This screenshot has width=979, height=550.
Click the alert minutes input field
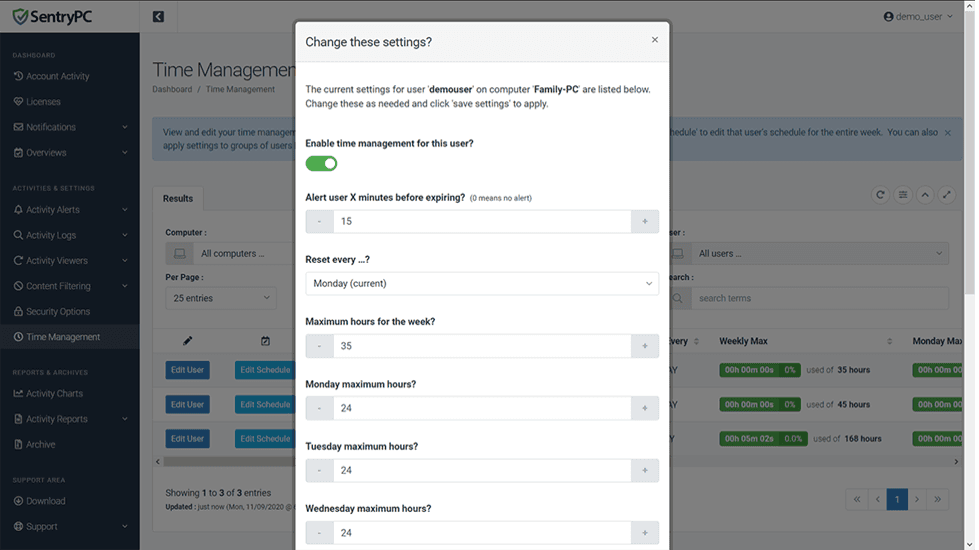coord(482,222)
